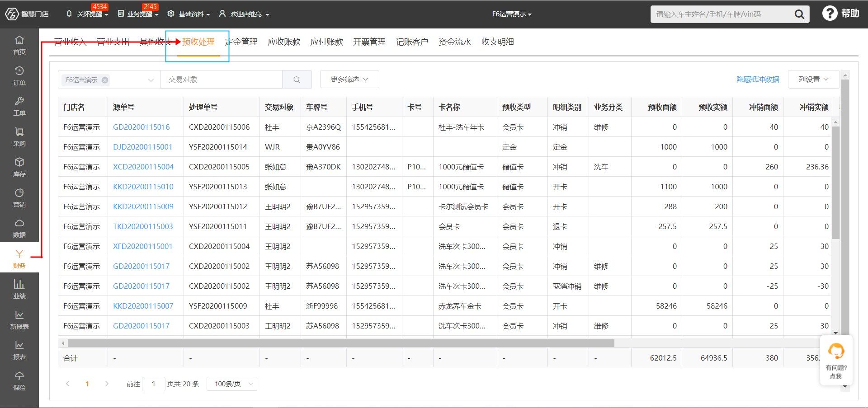Open the 新报表 new reports sidebar icon
This screenshot has height=408, width=868.
click(19, 319)
